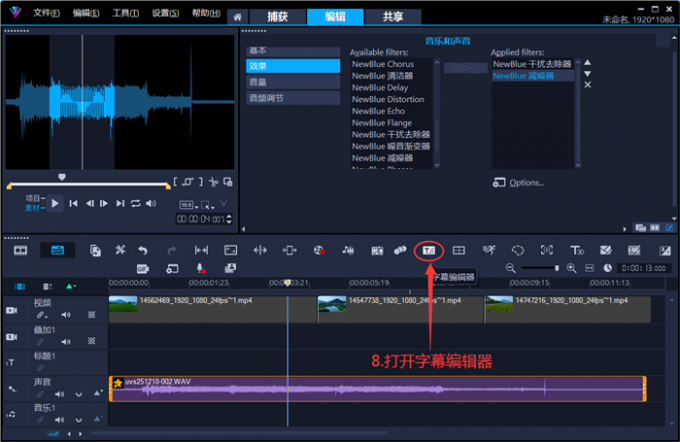This screenshot has height=442, width=680.
Task: Click the undo arrow in timeline toolbar
Action: (144, 250)
